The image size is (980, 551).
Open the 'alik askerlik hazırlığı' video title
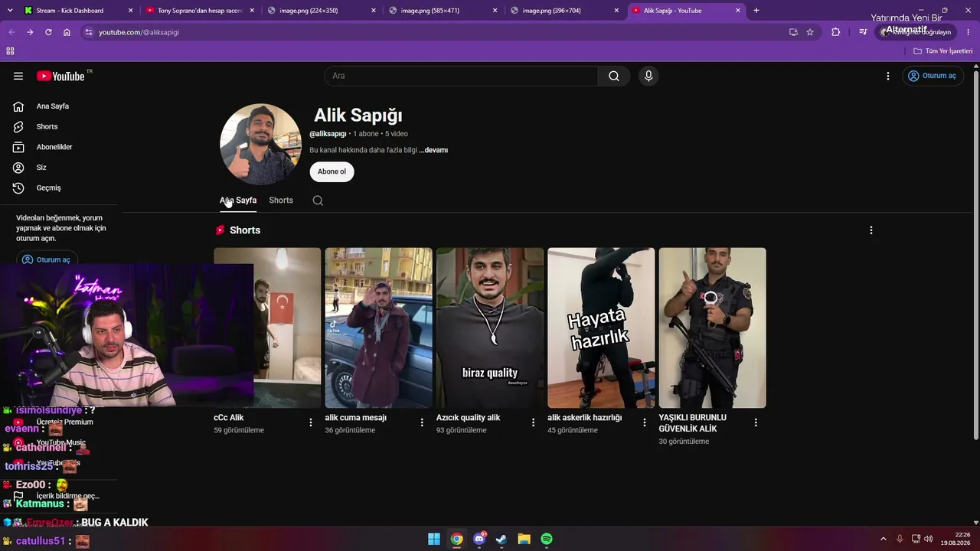(585, 418)
